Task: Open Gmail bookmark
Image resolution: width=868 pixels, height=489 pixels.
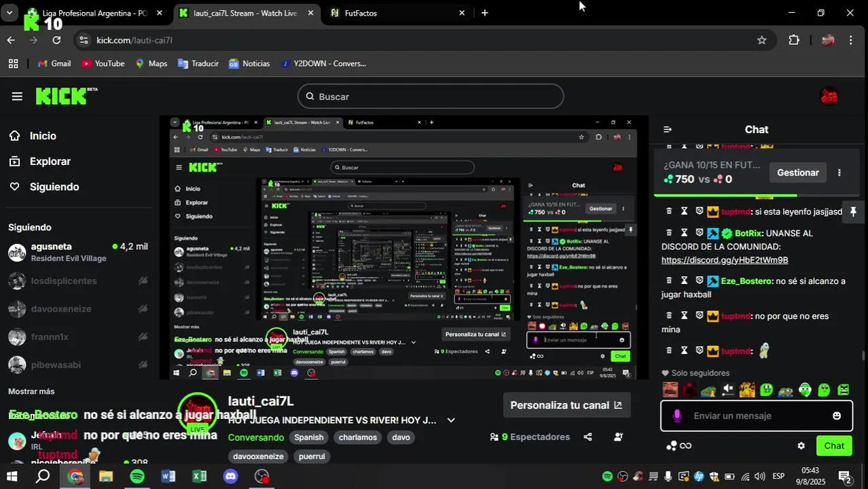Action: 54,63
